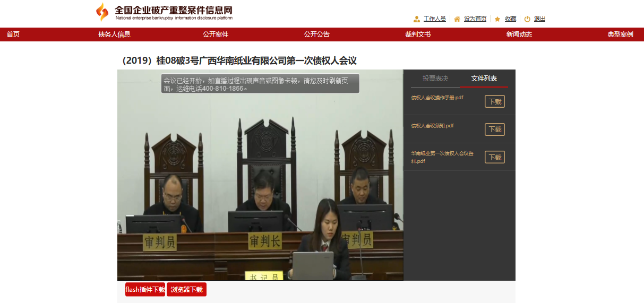Click the file name 华南纸业第一次债权人会议资料.pdf
The image size is (644, 303).
pyautogui.click(x=442, y=157)
